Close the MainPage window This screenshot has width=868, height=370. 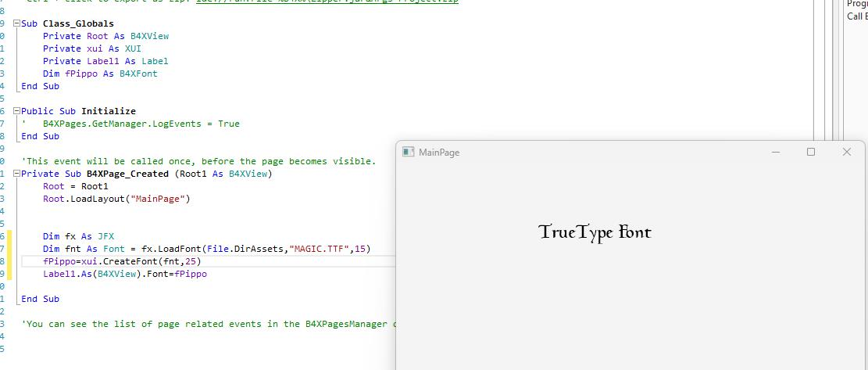click(x=846, y=152)
